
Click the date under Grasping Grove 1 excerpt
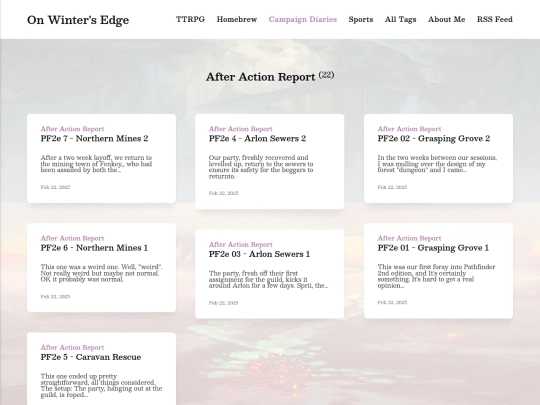[x=392, y=302]
